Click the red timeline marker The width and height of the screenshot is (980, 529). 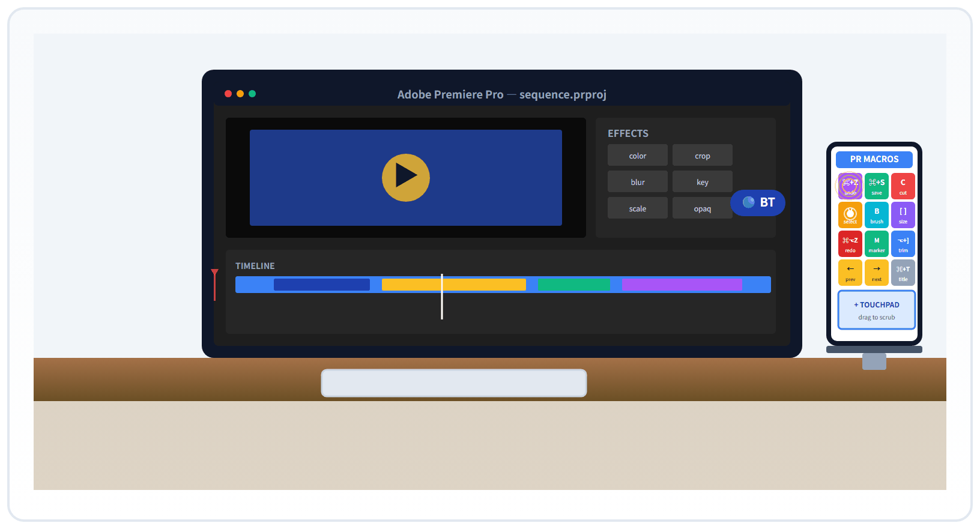(214, 285)
